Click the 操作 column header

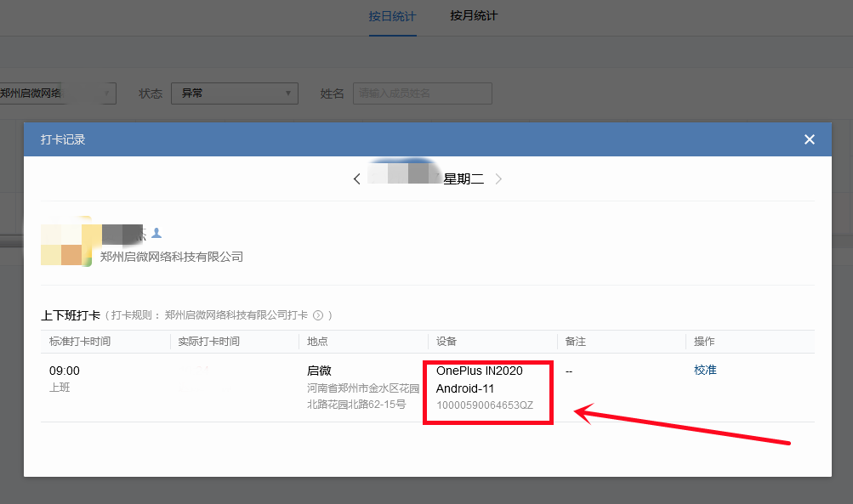pyautogui.click(x=704, y=342)
